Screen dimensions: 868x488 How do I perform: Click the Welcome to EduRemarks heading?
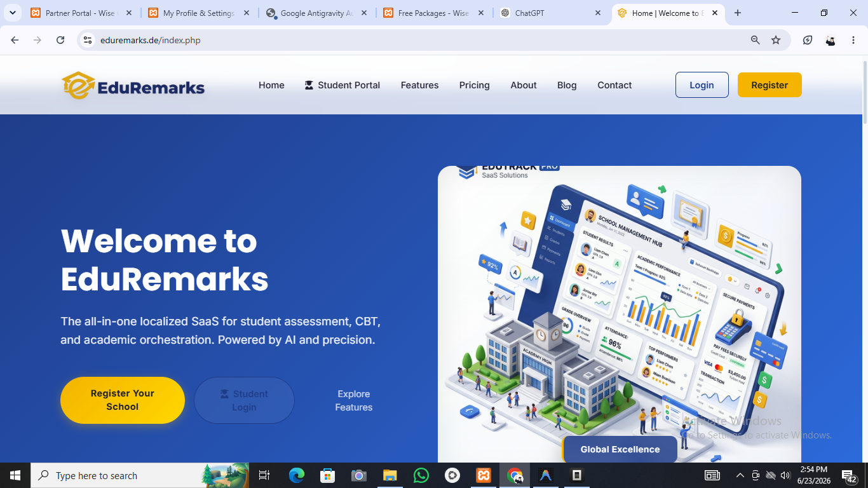tap(165, 260)
